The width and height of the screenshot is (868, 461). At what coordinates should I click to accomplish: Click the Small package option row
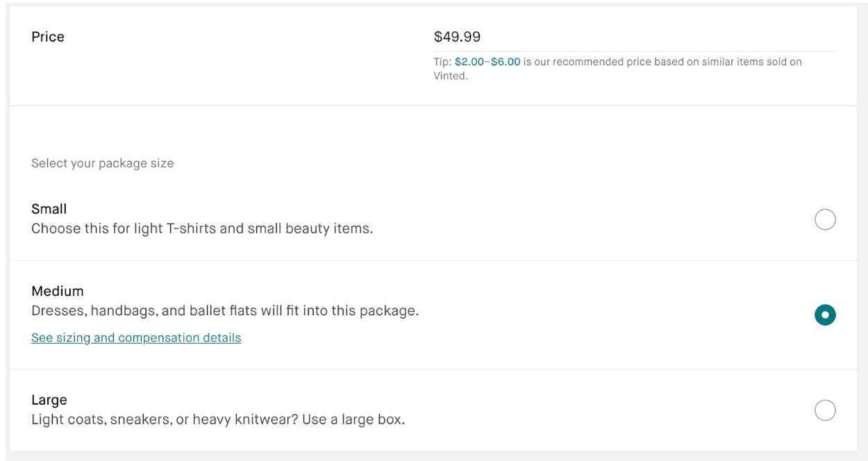[x=417, y=219]
